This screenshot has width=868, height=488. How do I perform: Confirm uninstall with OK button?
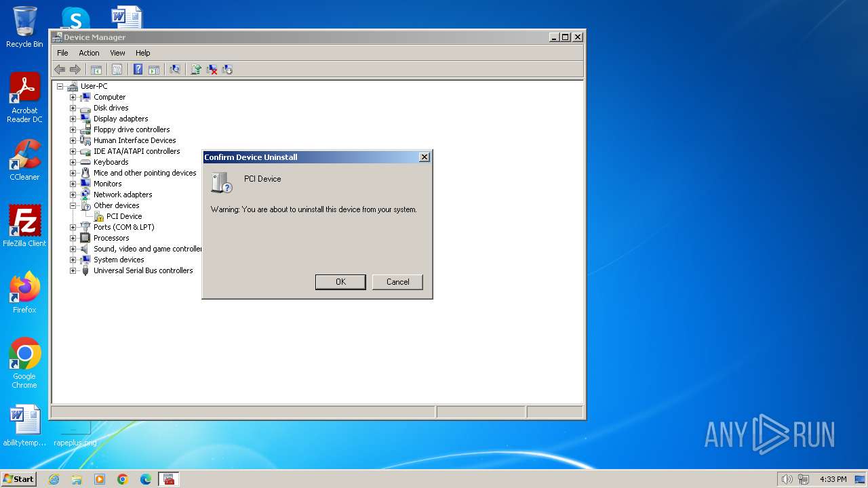(x=340, y=282)
